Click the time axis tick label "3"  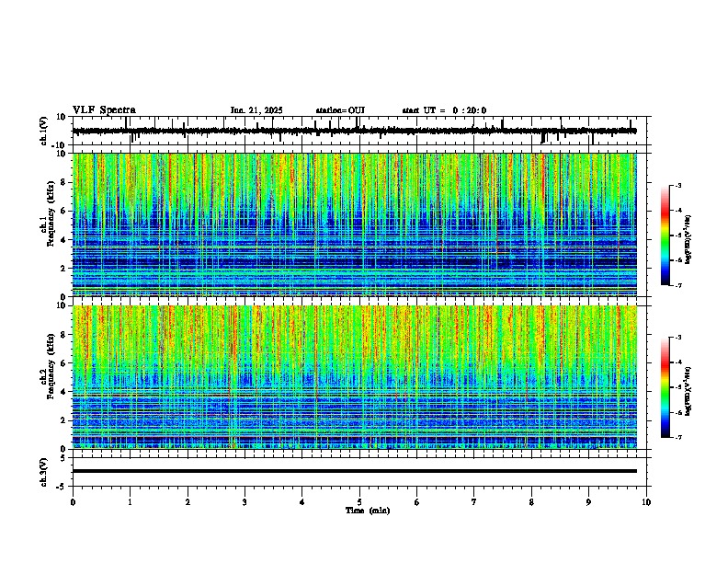pyautogui.click(x=245, y=502)
